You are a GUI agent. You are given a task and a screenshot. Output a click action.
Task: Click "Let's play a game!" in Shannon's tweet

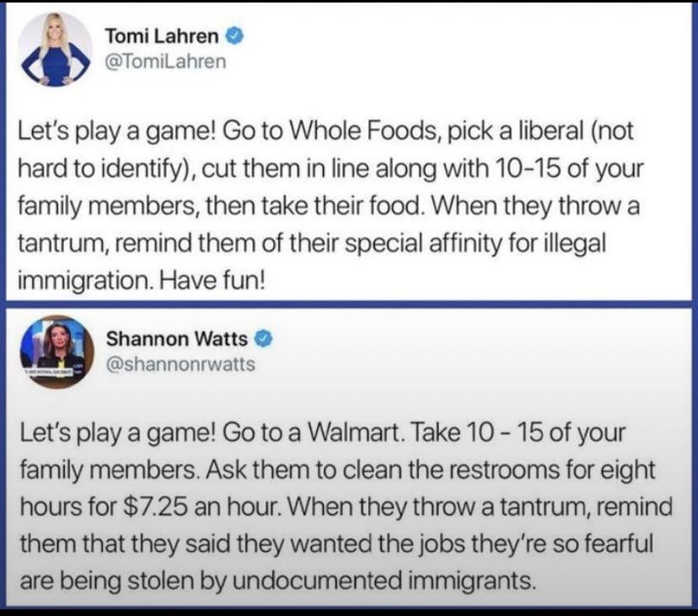(117, 433)
